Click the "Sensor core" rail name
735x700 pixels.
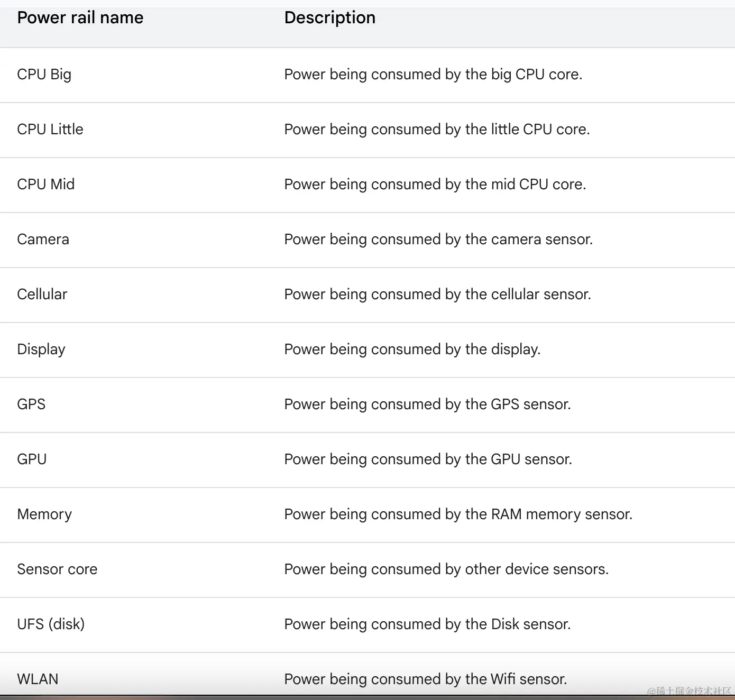(x=57, y=569)
